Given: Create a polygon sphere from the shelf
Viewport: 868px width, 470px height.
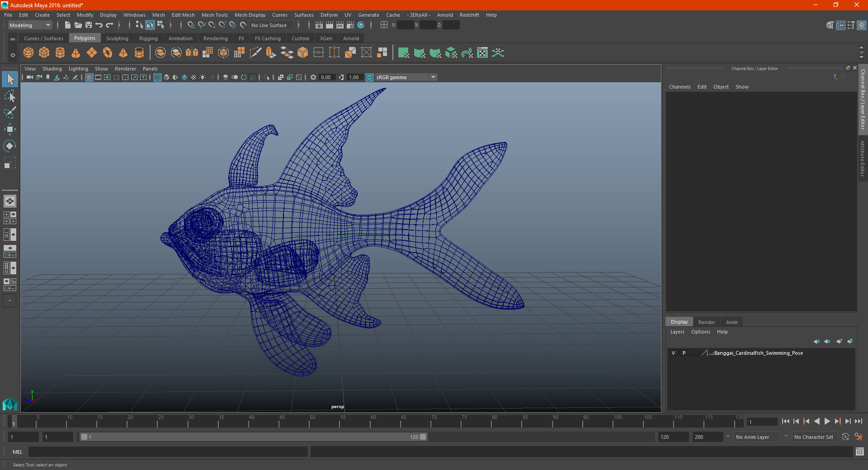Looking at the screenshot, I should (28, 53).
